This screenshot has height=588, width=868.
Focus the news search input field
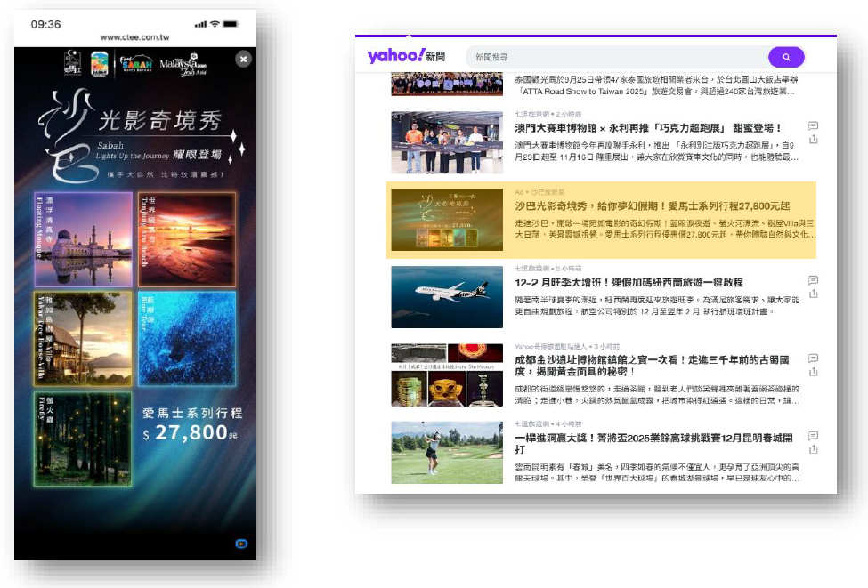coord(614,57)
